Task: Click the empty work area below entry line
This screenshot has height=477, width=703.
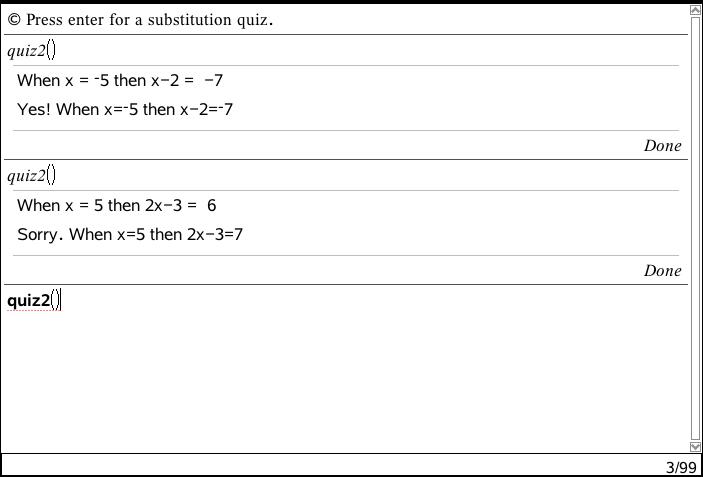Action: tap(340, 380)
